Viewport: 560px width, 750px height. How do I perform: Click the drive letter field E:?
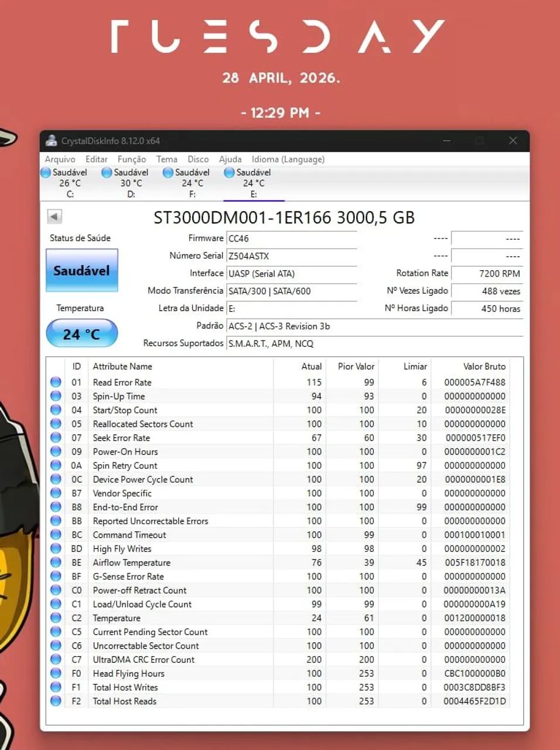click(292, 308)
